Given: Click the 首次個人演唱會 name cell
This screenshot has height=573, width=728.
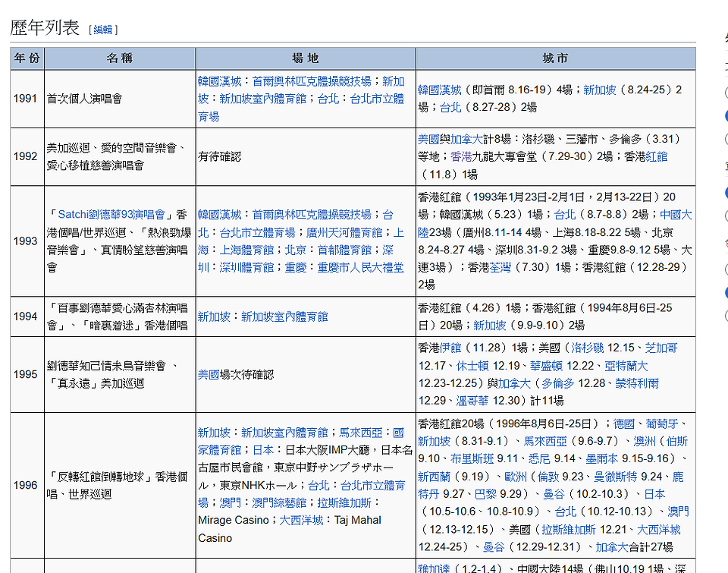Looking at the screenshot, I should point(120,99).
